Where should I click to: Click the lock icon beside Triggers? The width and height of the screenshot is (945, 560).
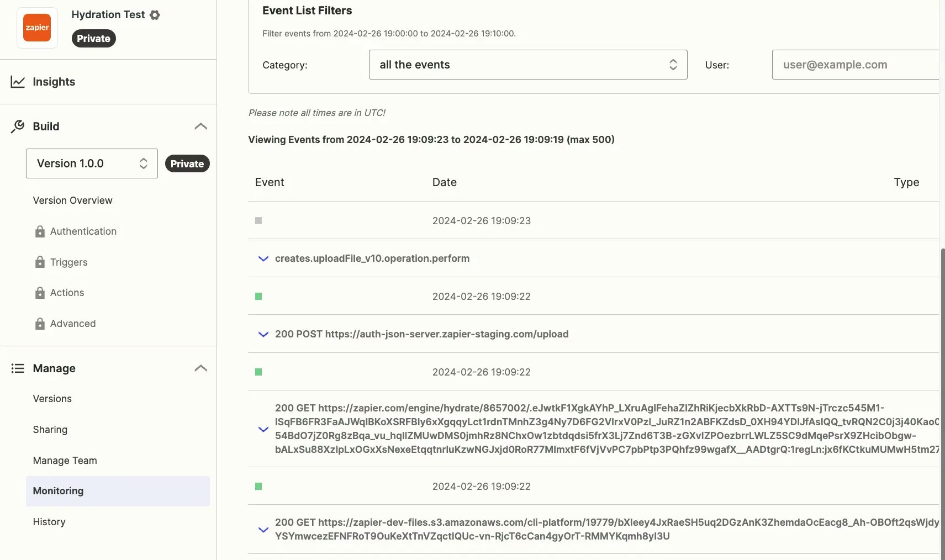[40, 262]
